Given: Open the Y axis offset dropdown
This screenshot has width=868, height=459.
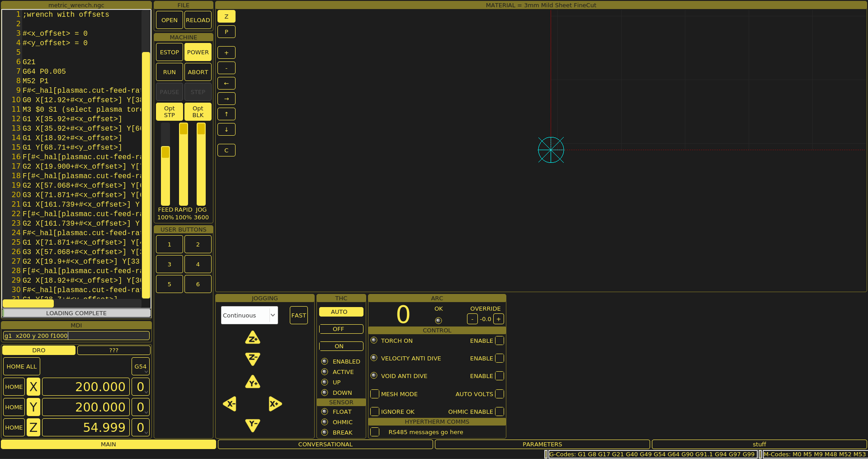Looking at the screenshot, I should click(x=141, y=407).
